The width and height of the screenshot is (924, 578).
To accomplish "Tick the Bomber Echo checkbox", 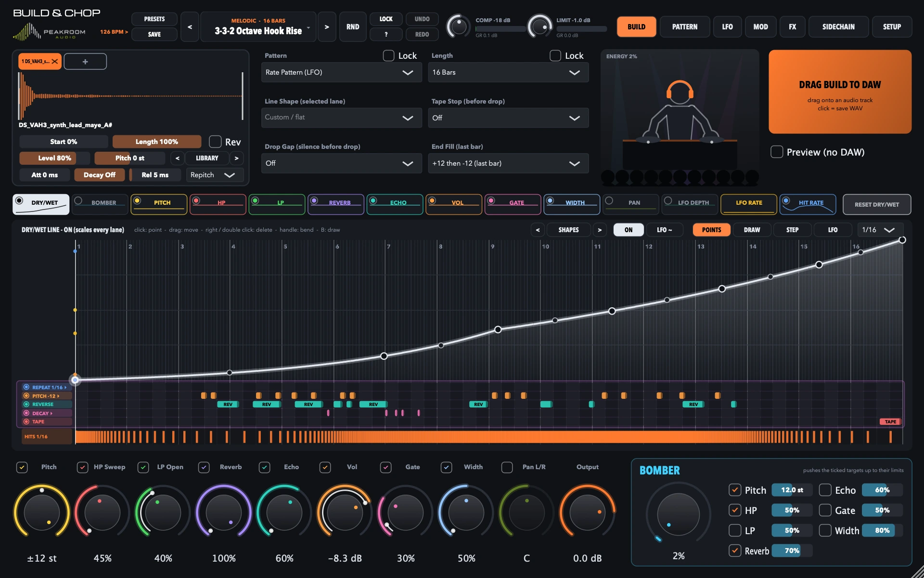I will click(x=825, y=490).
